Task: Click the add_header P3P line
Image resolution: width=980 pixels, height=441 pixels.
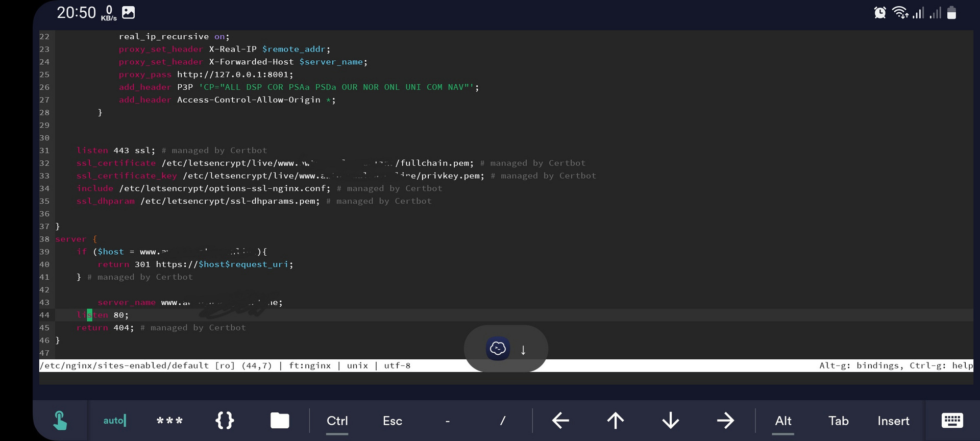Action: click(299, 87)
